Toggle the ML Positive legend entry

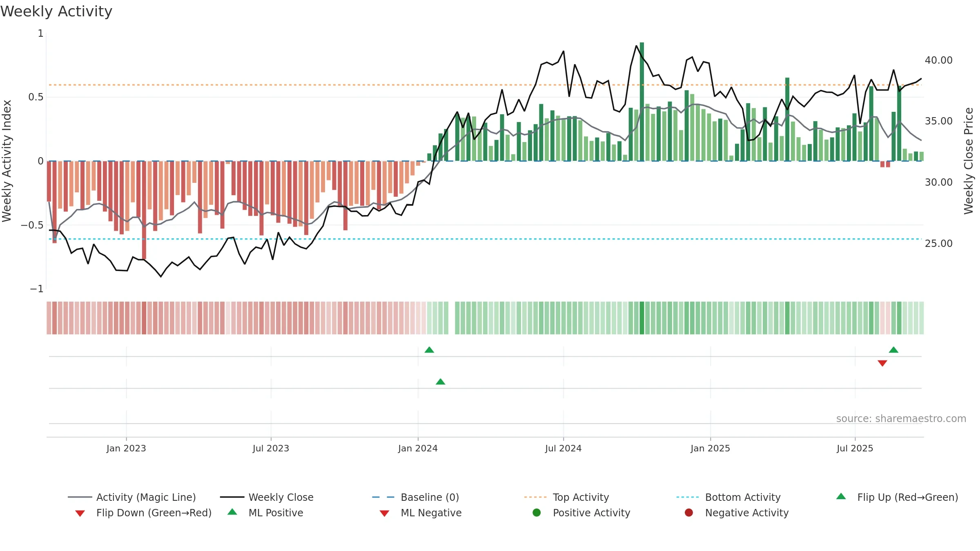click(x=265, y=513)
